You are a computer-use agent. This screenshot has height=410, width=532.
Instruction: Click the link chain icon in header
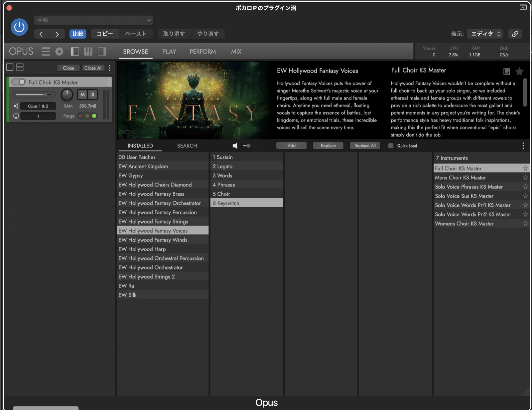[x=515, y=34]
